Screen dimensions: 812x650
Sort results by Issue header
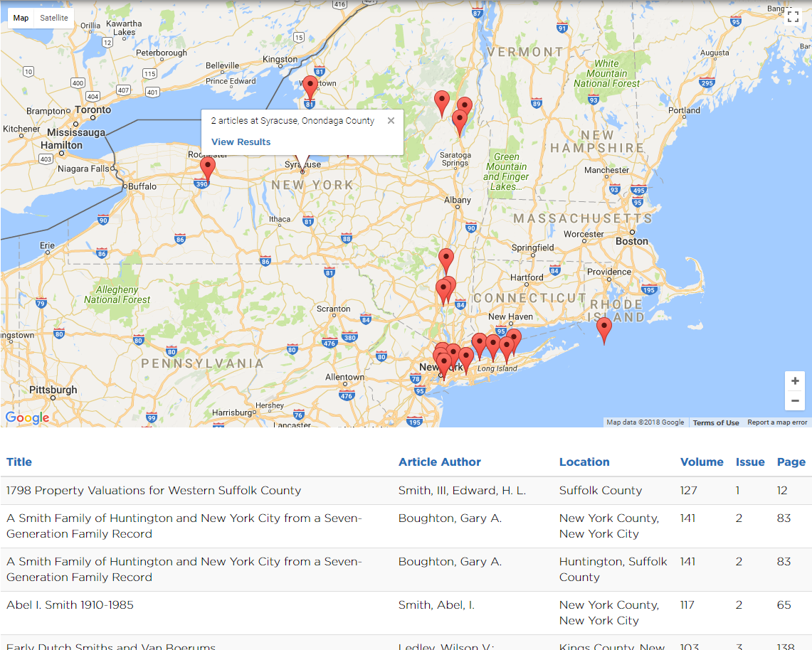[749, 462]
